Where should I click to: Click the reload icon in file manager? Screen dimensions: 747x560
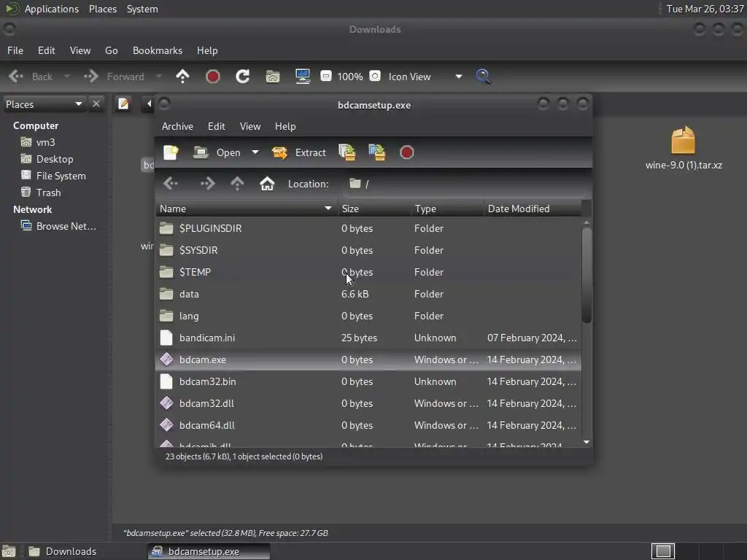pos(242,77)
